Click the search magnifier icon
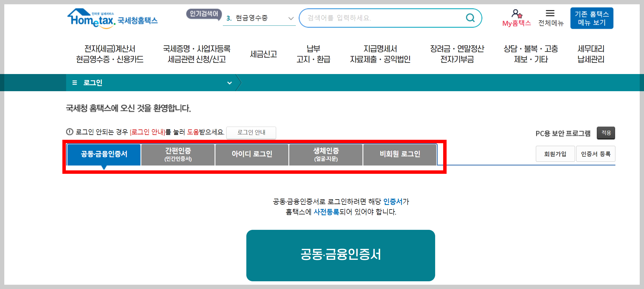 coord(470,18)
